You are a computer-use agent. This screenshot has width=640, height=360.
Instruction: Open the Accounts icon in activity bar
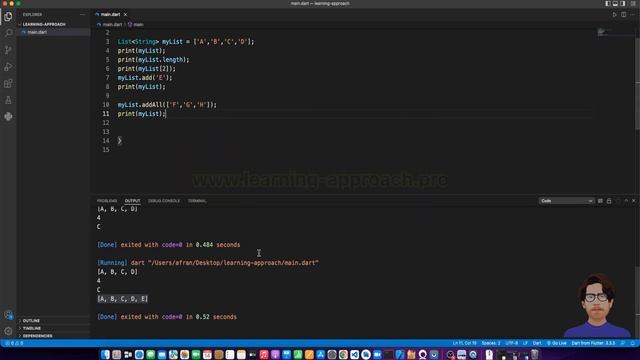(x=8, y=315)
